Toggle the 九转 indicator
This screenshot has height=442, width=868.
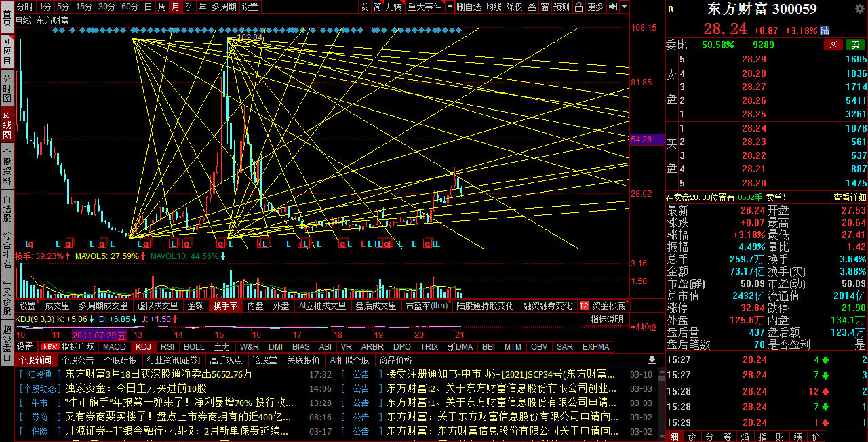(x=393, y=7)
